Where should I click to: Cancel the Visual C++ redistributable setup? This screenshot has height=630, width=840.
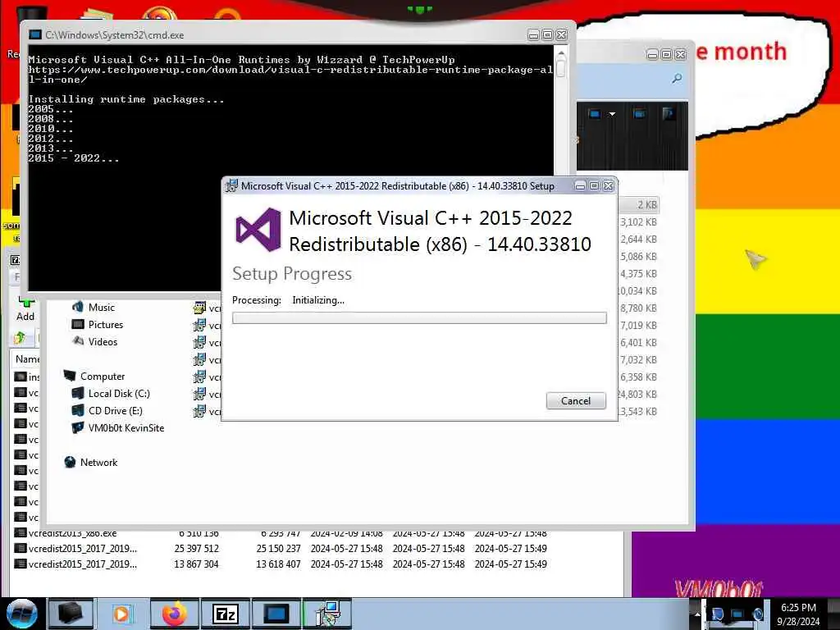coord(576,400)
